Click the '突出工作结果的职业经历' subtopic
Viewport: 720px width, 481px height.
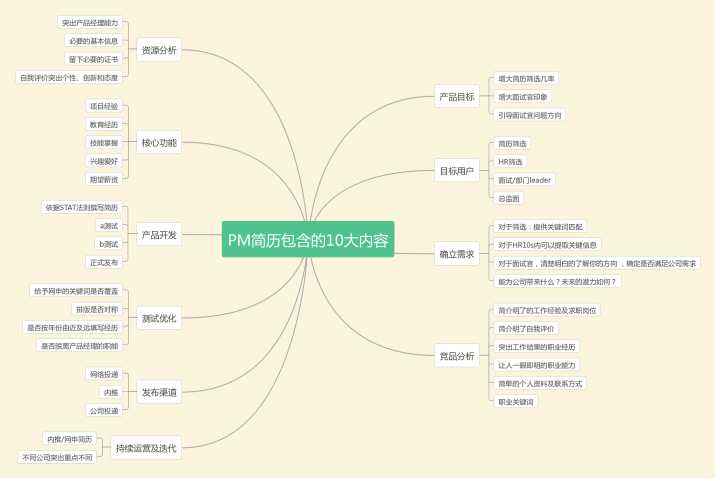[x=537, y=347]
